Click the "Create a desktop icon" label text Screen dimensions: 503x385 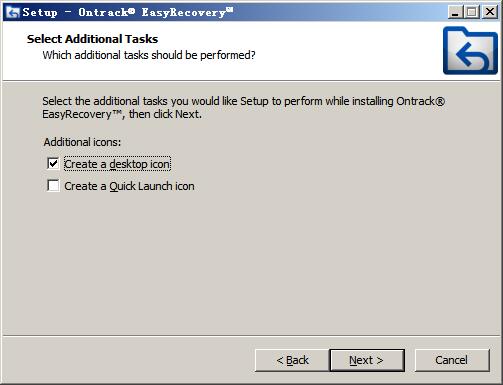point(117,164)
